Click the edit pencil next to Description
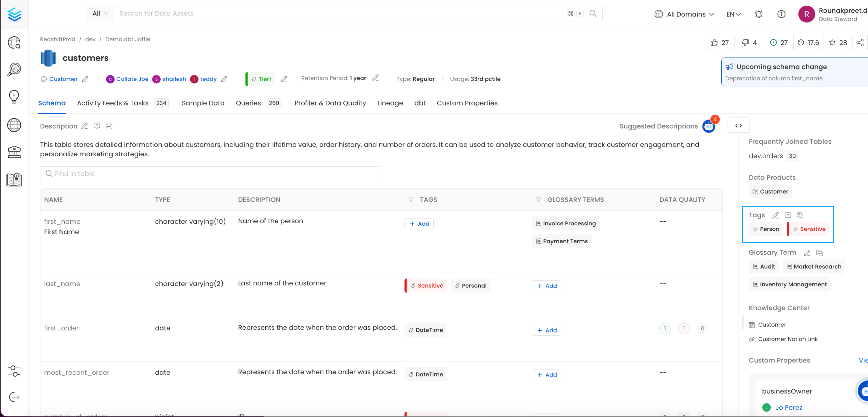Screen dimensions: 868x417 (85, 126)
